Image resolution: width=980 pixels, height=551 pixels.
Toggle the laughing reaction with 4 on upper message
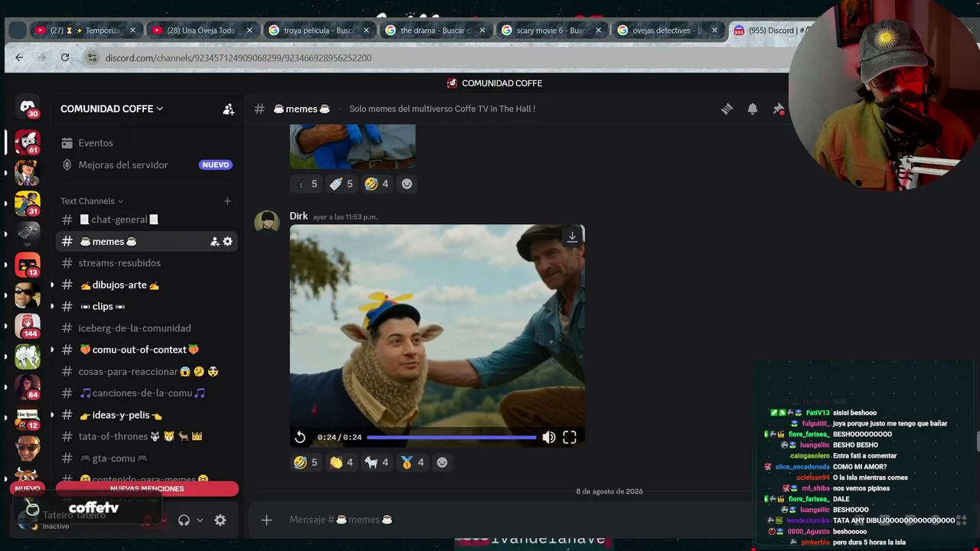pos(377,184)
